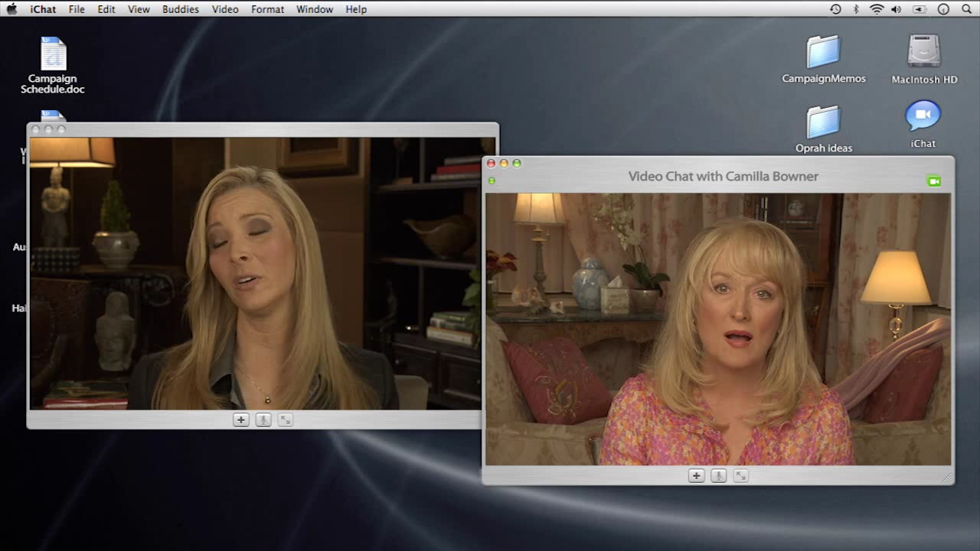Open the iChat menu
This screenshot has height=551, width=980.
tap(43, 9)
